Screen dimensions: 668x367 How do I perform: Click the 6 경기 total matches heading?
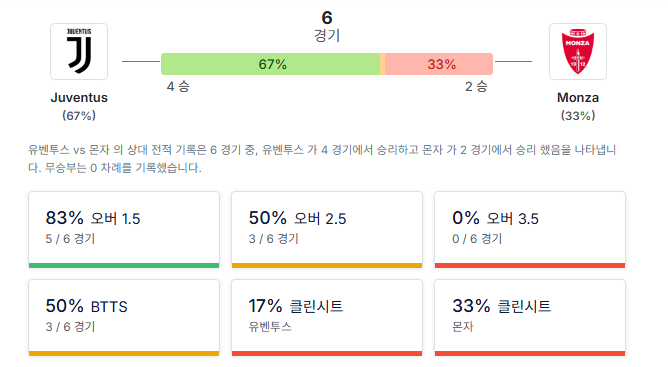[x=327, y=26]
